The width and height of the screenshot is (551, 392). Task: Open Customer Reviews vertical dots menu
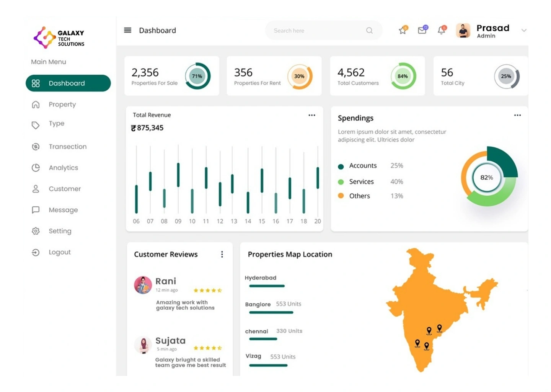(222, 255)
